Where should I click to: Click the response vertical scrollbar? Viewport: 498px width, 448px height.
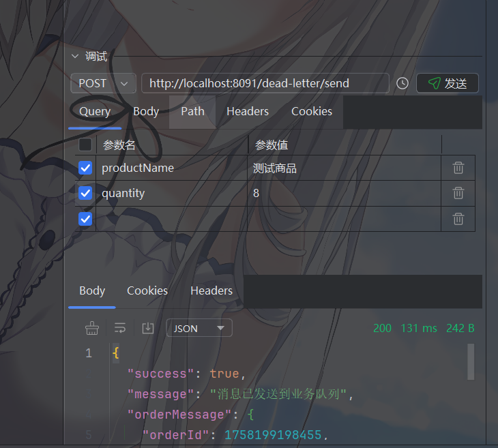point(470,361)
